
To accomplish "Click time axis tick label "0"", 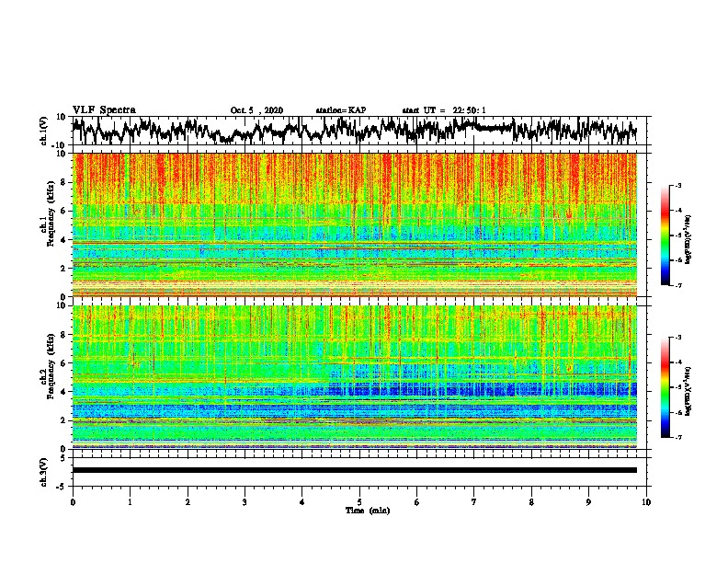I will tap(73, 502).
